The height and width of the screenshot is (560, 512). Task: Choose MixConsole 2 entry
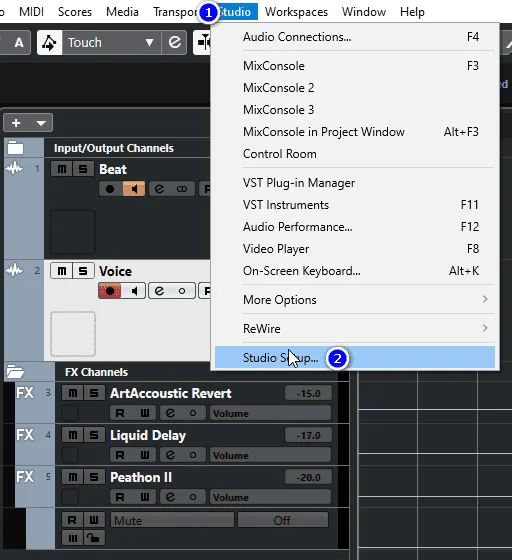355,88
